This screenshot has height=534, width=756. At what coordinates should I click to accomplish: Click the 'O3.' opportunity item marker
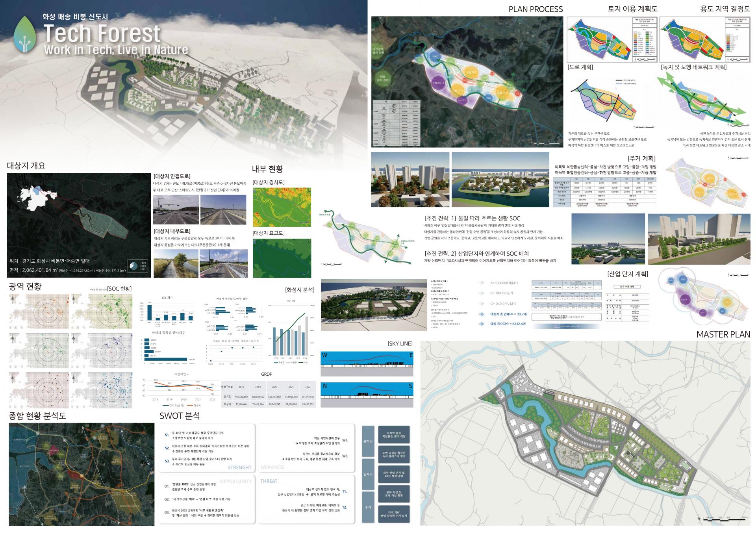coord(167,512)
